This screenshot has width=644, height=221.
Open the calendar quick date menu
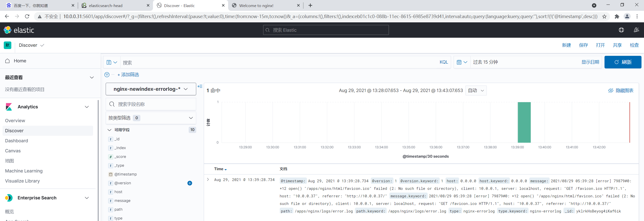coord(462,62)
